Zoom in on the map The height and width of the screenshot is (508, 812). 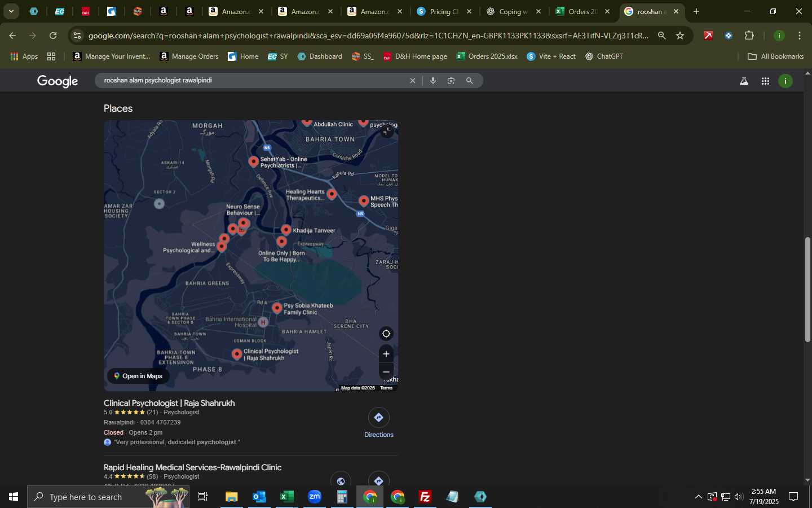tap(386, 354)
